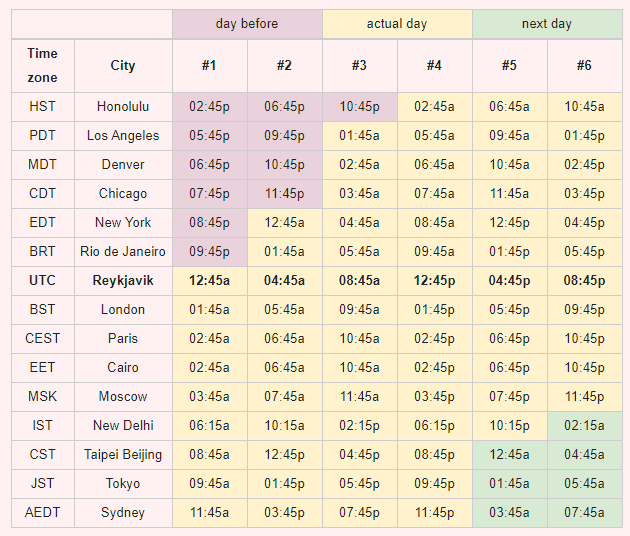Click the CEST time zone cell
630x536 pixels.
pos(43,339)
